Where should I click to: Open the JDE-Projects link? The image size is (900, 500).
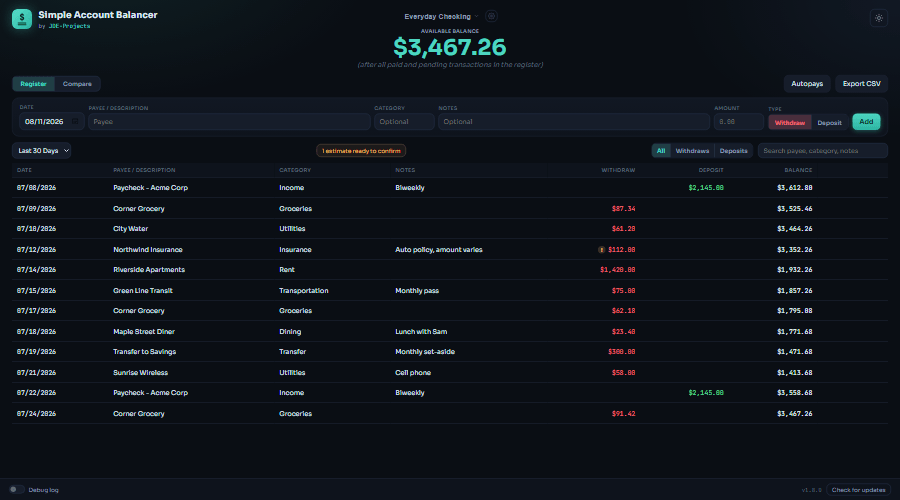tap(69, 26)
